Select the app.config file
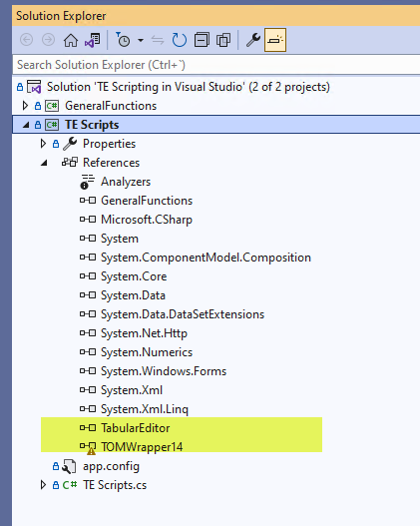Image resolution: width=420 pixels, height=526 pixels. (x=111, y=466)
